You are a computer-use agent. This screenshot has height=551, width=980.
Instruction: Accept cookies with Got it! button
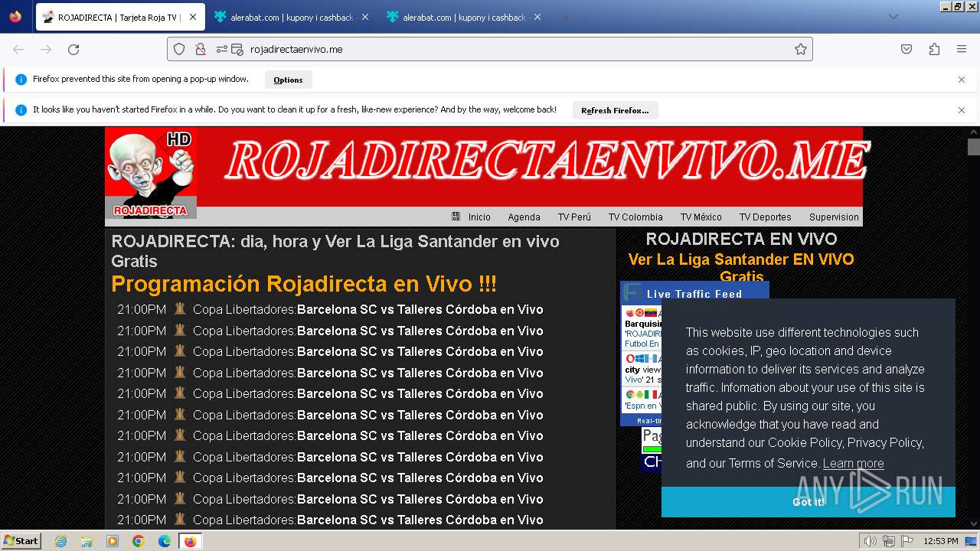click(808, 502)
